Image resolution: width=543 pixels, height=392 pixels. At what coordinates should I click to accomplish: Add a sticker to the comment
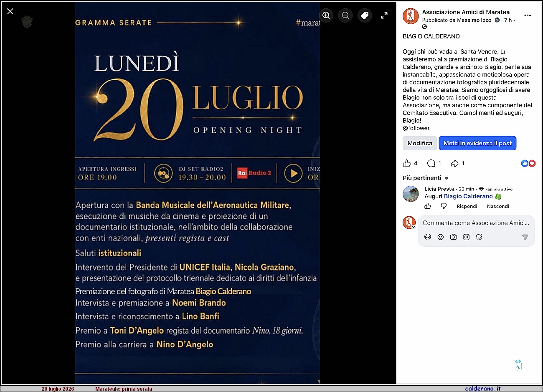[479, 237]
